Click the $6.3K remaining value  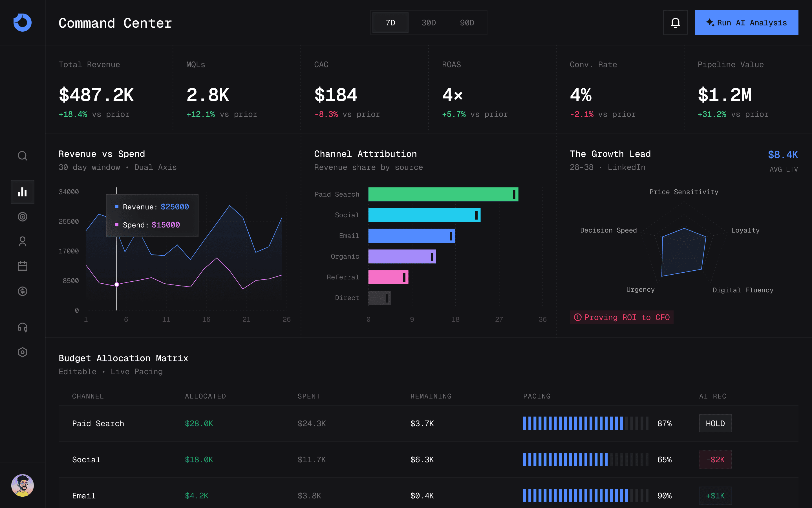pos(422,459)
